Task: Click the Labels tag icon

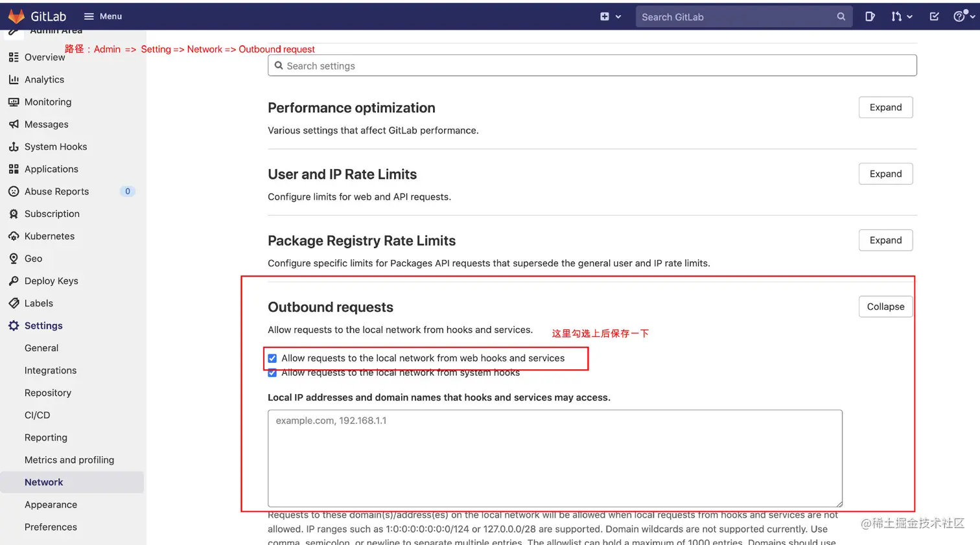Action: point(14,303)
